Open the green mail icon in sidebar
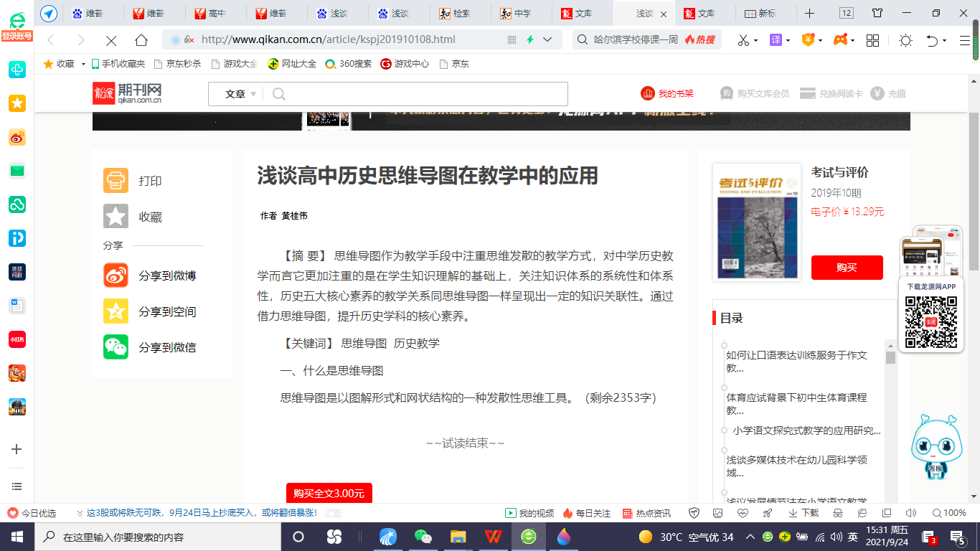The height and width of the screenshot is (551, 980). [17, 171]
